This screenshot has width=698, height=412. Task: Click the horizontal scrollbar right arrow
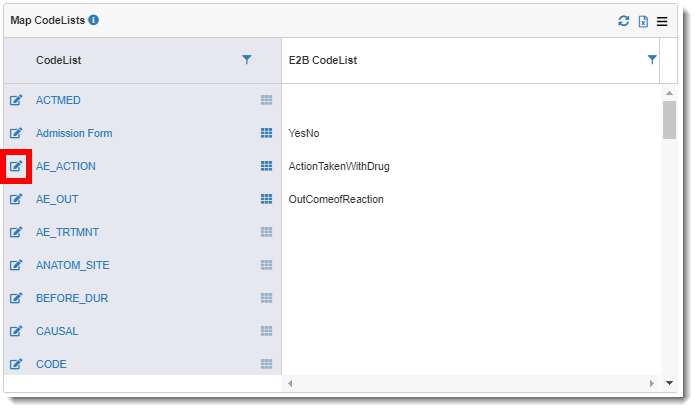(652, 383)
